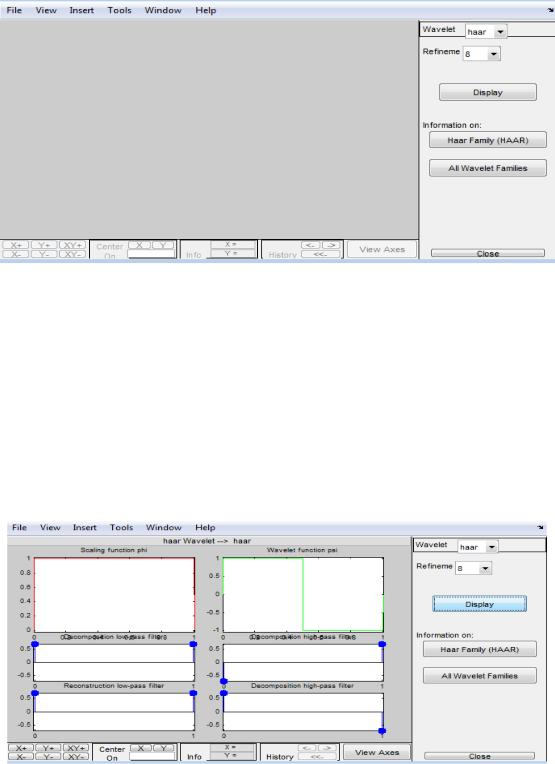Expand Wavelet haar dropdown in upper window
The height and width of the screenshot is (764, 555).
pos(500,32)
